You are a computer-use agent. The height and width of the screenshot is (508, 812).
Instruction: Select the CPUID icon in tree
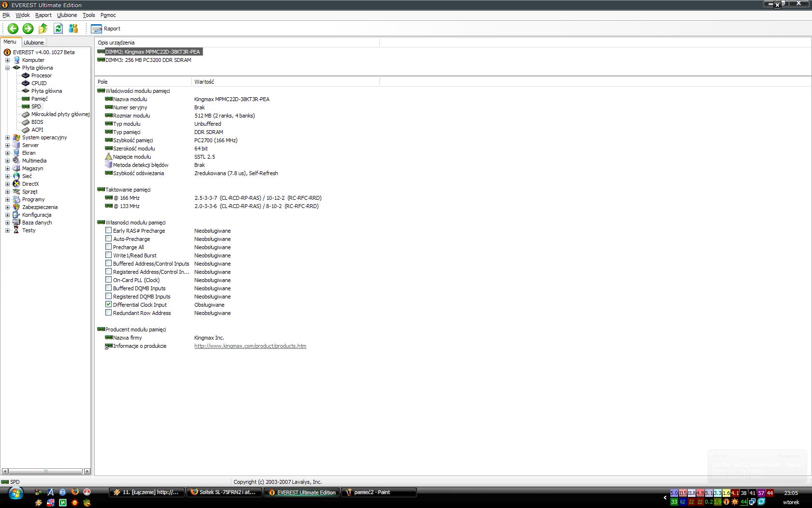point(26,83)
